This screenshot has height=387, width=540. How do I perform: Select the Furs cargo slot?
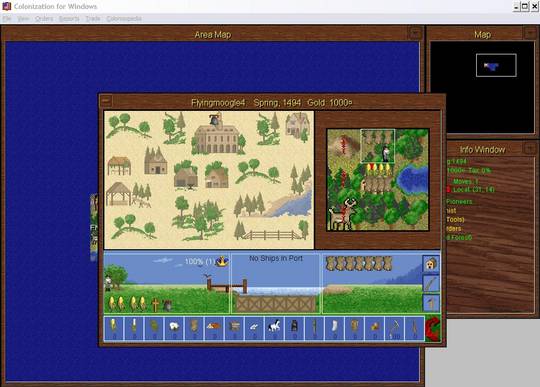(x=194, y=328)
